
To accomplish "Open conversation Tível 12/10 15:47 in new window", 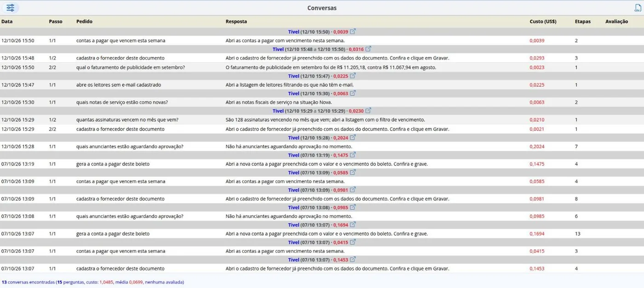I will pyautogui.click(x=353, y=76).
